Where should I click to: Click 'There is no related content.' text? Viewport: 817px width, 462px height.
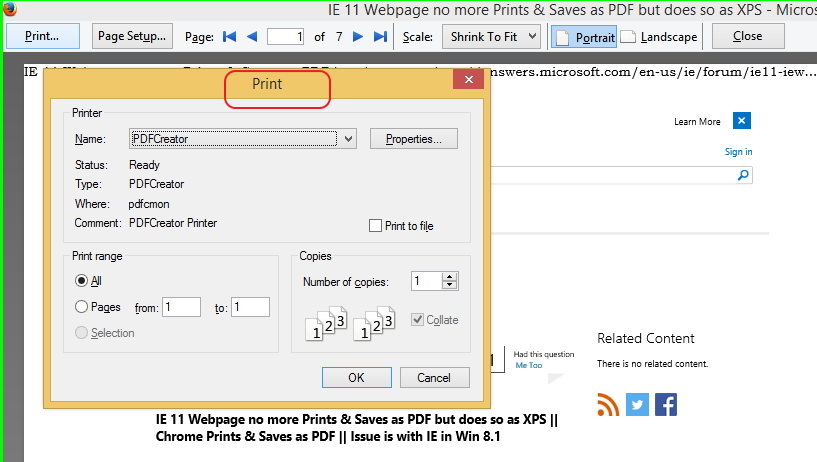(x=652, y=364)
